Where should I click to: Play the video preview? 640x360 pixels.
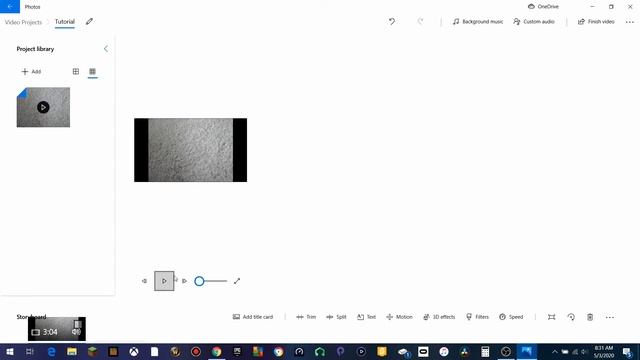click(164, 281)
